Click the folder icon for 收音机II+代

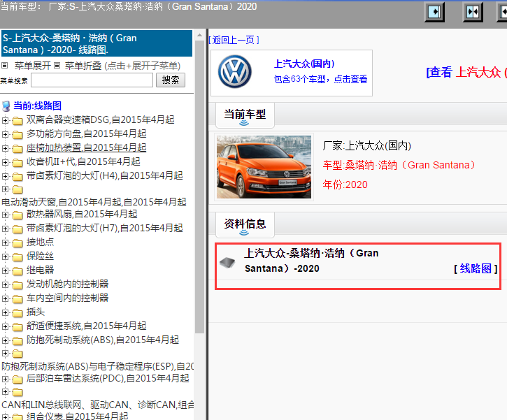coord(17,163)
